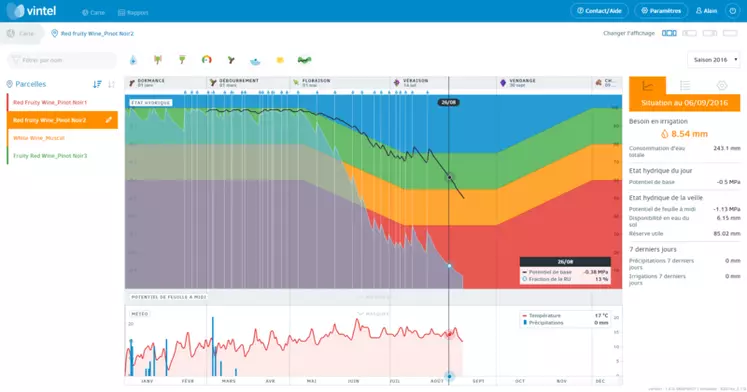Click the dark vine shoot icon
This screenshot has height=392, width=747.
coord(231,60)
